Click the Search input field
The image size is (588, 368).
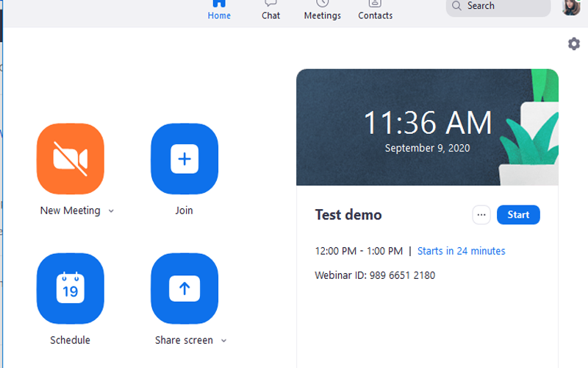(x=498, y=7)
